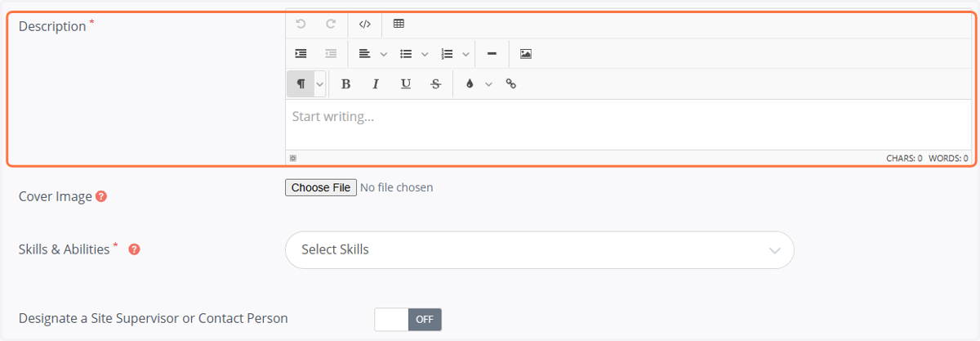Toggle underline formatting
The width and height of the screenshot is (980, 341).
pos(405,83)
